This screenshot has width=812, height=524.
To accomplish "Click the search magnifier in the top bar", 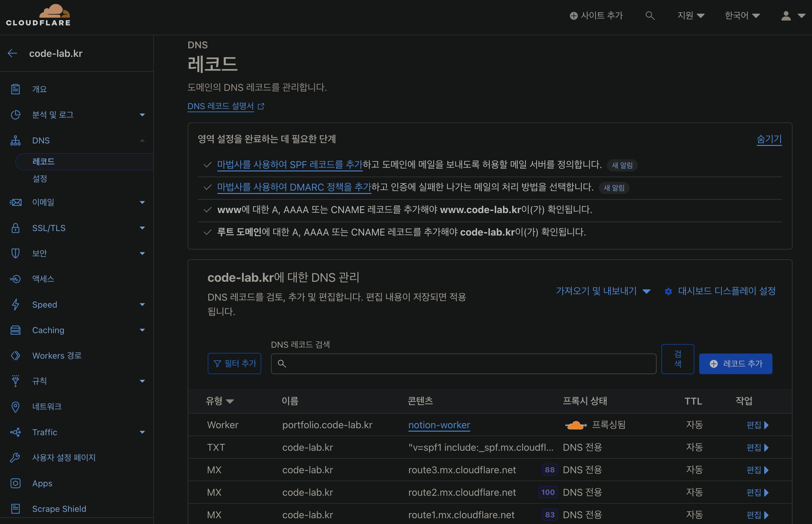I will pyautogui.click(x=650, y=15).
